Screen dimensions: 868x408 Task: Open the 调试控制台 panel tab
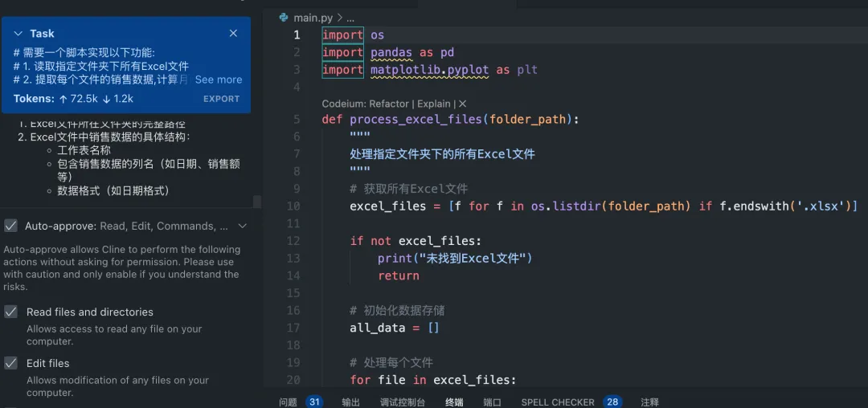[403, 402]
